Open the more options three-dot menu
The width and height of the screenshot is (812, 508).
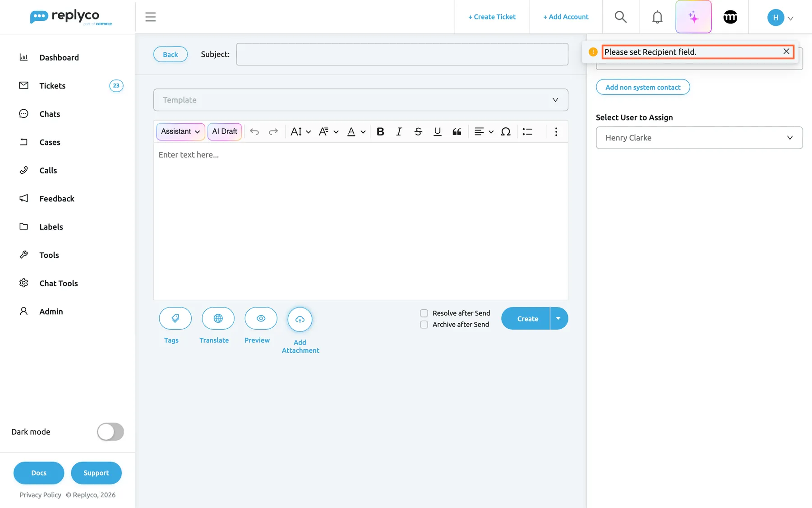click(x=556, y=131)
